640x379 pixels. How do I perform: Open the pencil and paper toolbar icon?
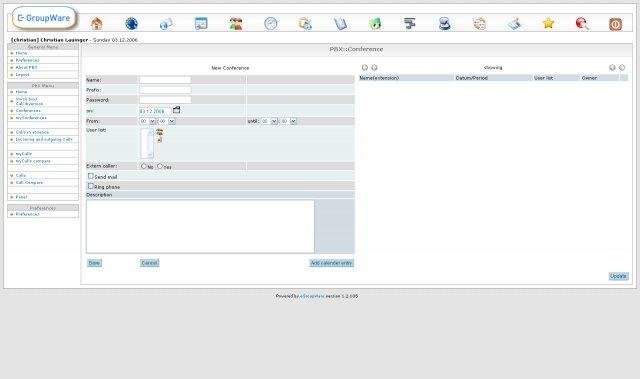click(x=514, y=24)
